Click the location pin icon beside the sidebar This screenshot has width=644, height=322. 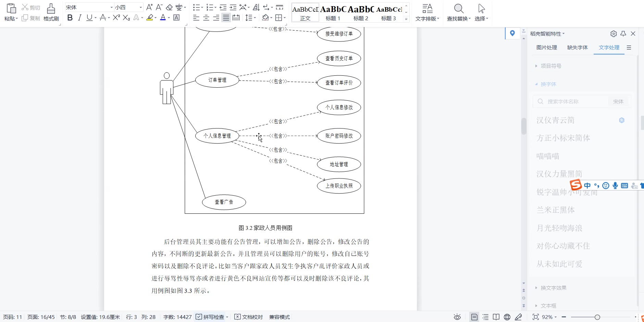512,33
